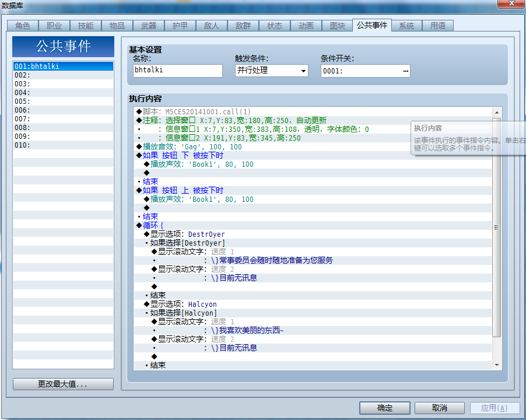This screenshot has height=420, width=526.
Task: Select the 物品 tab
Action: (117, 26)
